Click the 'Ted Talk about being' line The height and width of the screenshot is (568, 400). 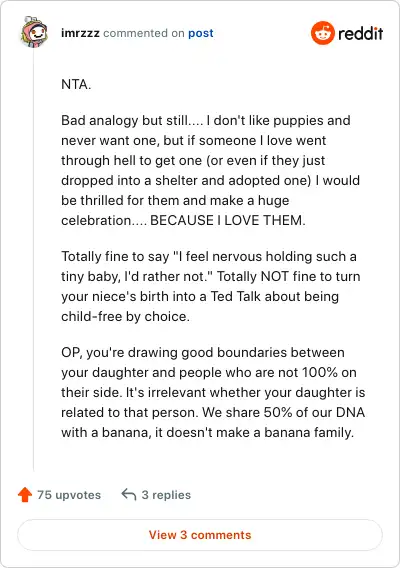click(200, 296)
